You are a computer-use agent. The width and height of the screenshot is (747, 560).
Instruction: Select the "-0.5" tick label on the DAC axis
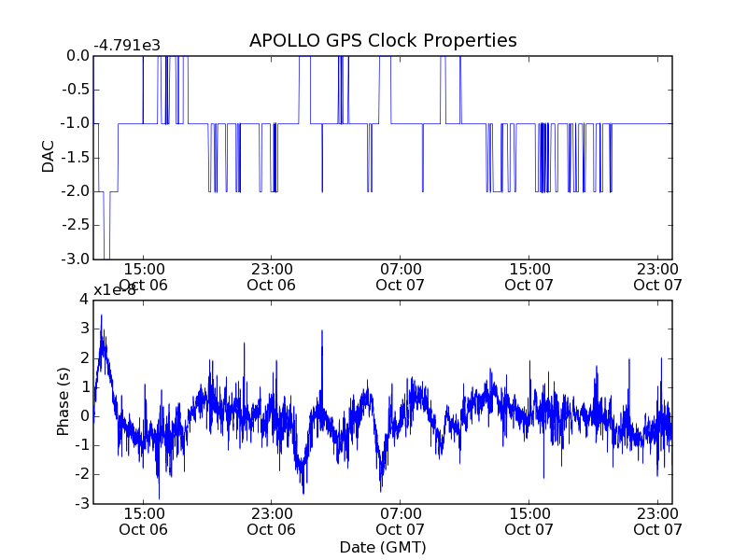pyautogui.click(x=76, y=90)
